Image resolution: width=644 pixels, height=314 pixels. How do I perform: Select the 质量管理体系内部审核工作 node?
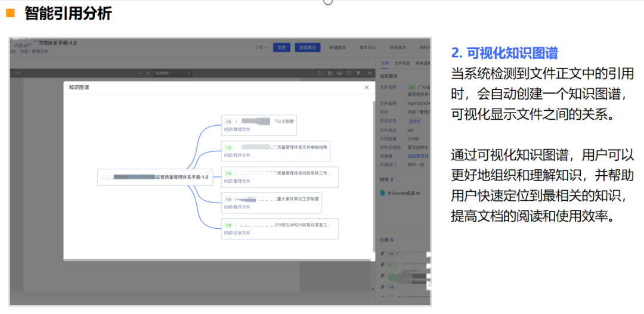[280, 177]
